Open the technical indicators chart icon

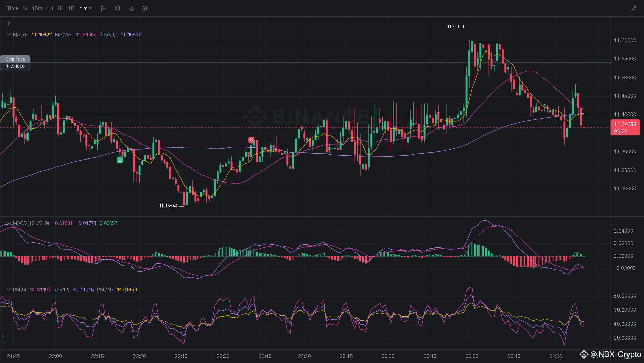(x=104, y=8)
